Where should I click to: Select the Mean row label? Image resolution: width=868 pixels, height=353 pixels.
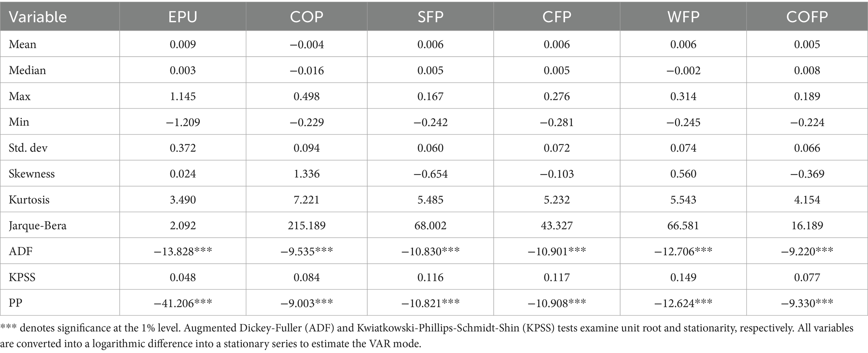(23, 44)
